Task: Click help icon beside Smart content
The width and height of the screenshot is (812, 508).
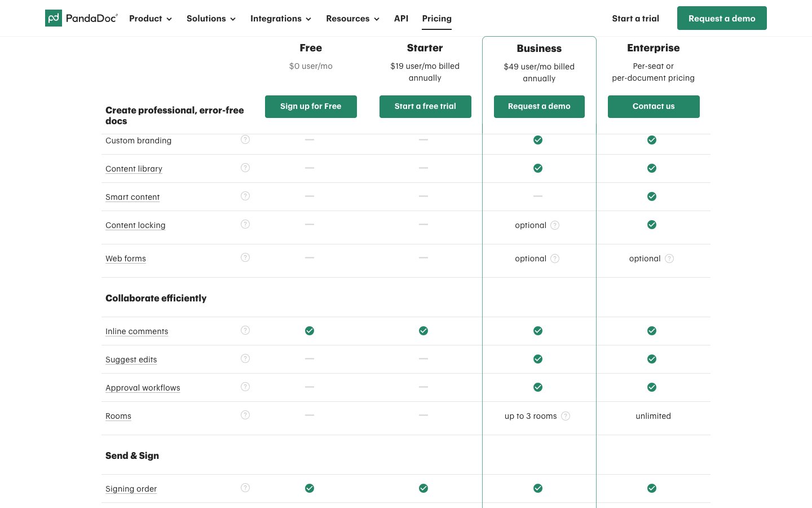Action: [245, 196]
